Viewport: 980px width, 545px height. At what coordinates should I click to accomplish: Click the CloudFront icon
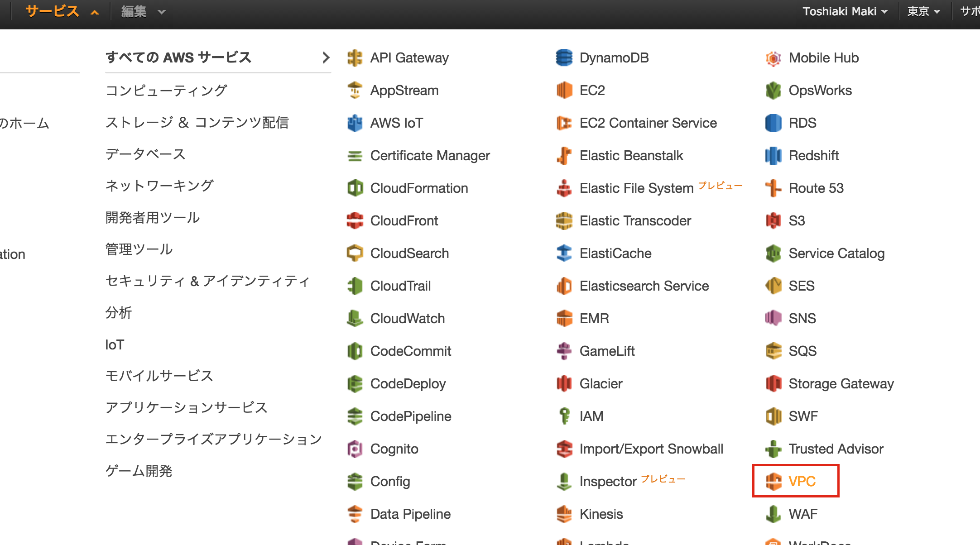point(355,221)
